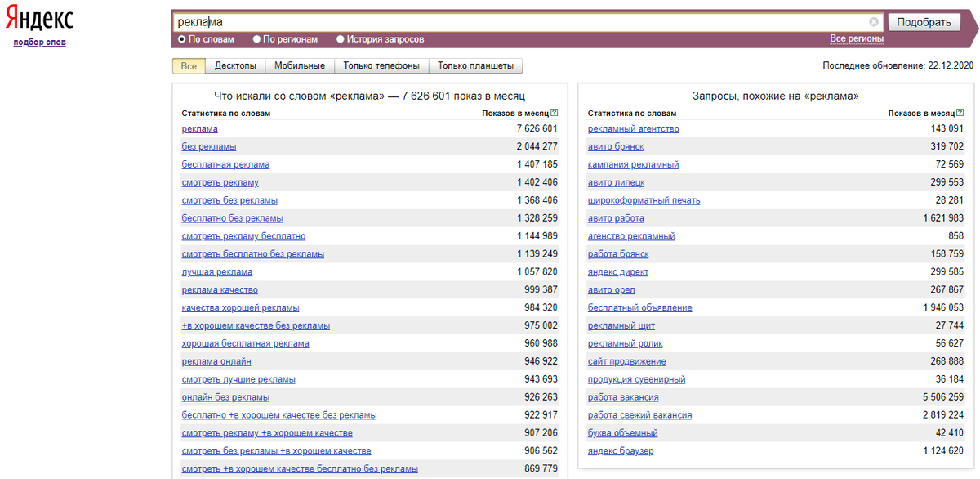The width and height of the screenshot is (980, 479).
Task: Open the хорошая бесплатная реклама link
Action: tap(245, 343)
